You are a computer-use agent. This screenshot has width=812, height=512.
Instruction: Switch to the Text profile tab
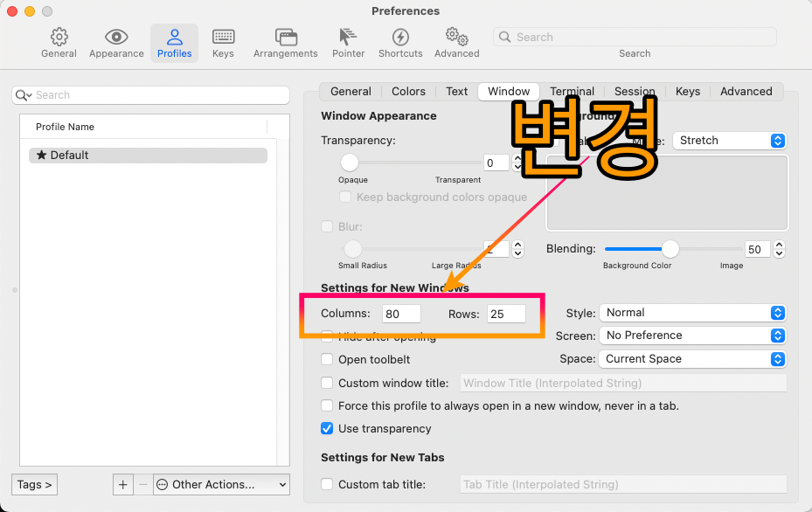point(456,91)
